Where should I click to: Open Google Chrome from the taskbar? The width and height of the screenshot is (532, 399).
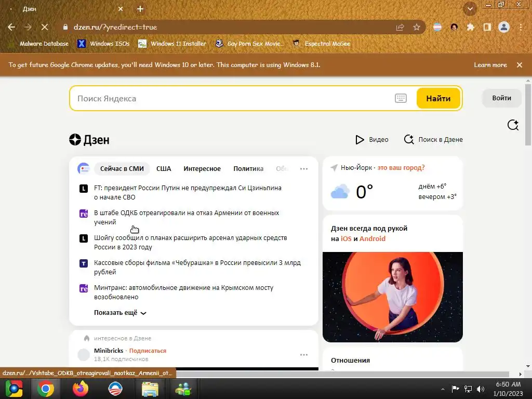point(46,389)
